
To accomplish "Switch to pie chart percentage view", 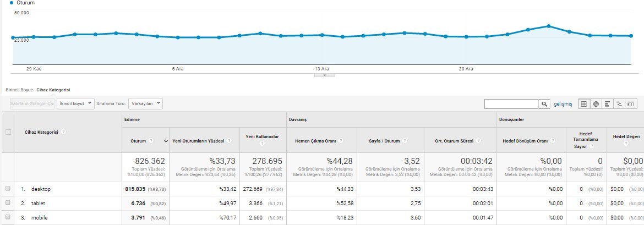I will click(x=596, y=104).
